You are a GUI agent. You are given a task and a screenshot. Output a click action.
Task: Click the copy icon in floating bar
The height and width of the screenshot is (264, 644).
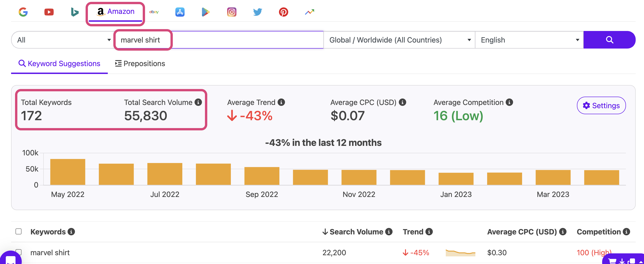point(631,261)
